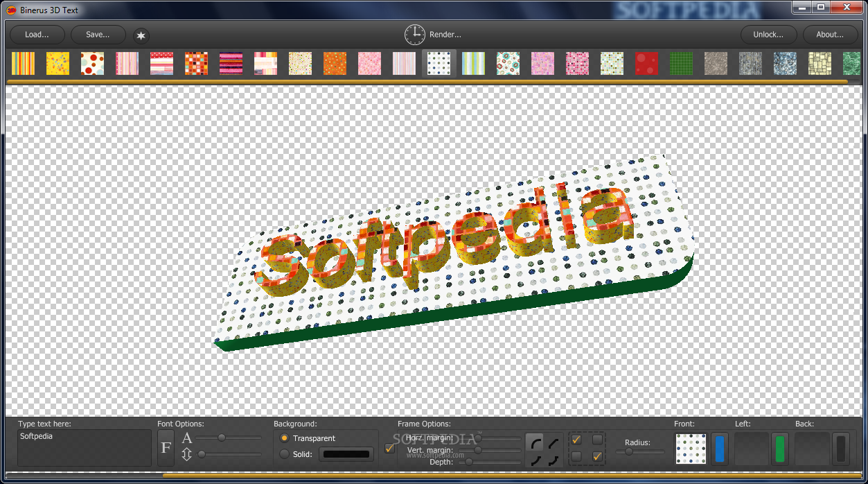Click the Horz. margin slider handle
Screen dimensions: 868x484
pyautogui.click(x=477, y=438)
